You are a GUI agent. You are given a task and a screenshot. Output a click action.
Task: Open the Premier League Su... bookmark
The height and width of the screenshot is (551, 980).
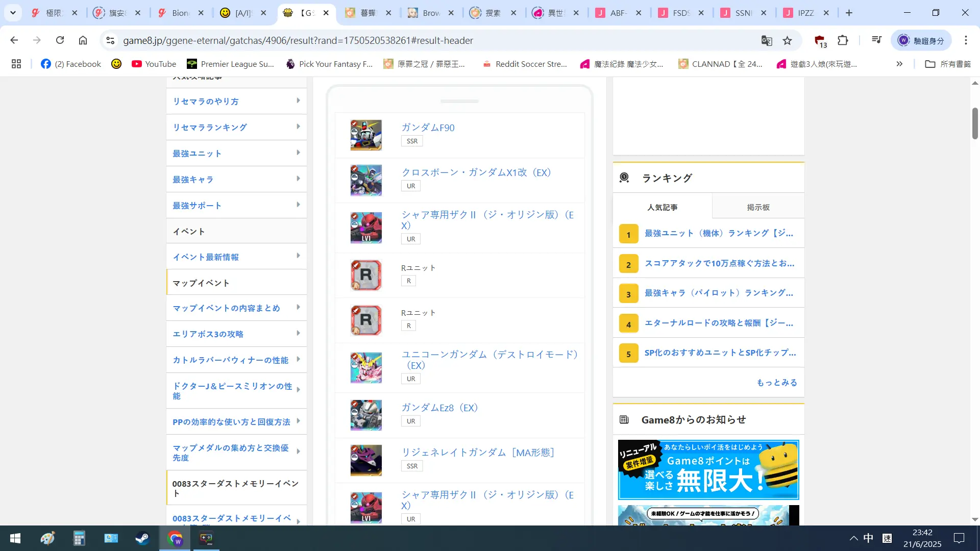pos(230,64)
